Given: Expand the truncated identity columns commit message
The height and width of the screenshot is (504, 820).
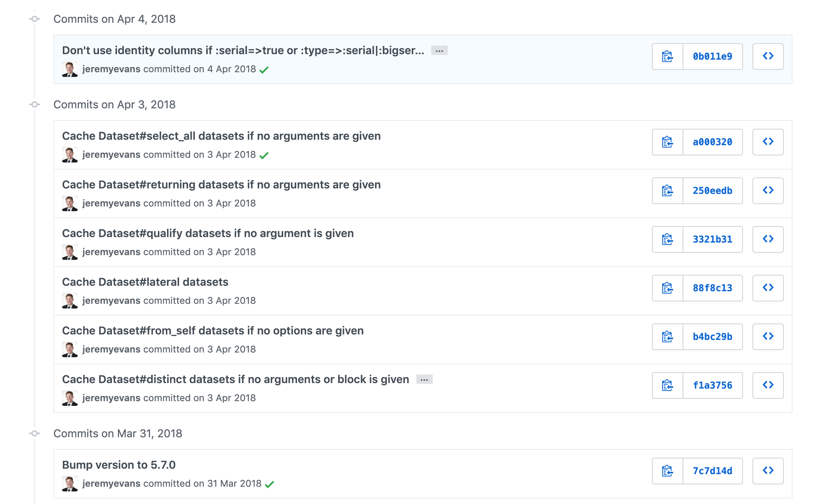Looking at the screenshot, I should point(439,51).
